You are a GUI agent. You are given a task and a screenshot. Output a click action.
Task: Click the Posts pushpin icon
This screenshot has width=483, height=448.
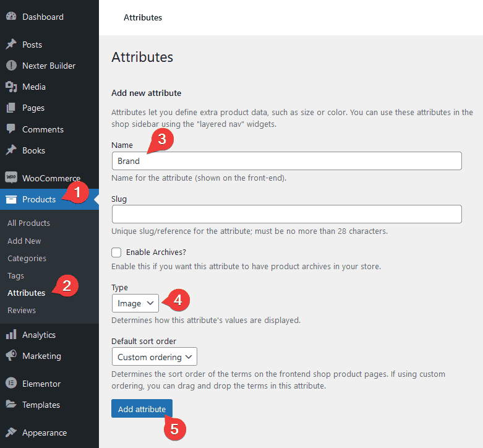tap(11, 45)
